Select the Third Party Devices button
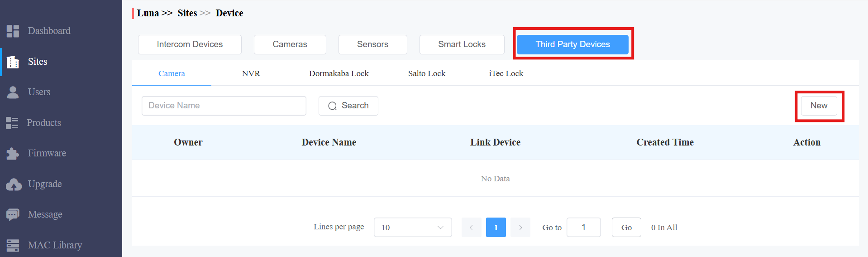 click(x=573, y=44)
